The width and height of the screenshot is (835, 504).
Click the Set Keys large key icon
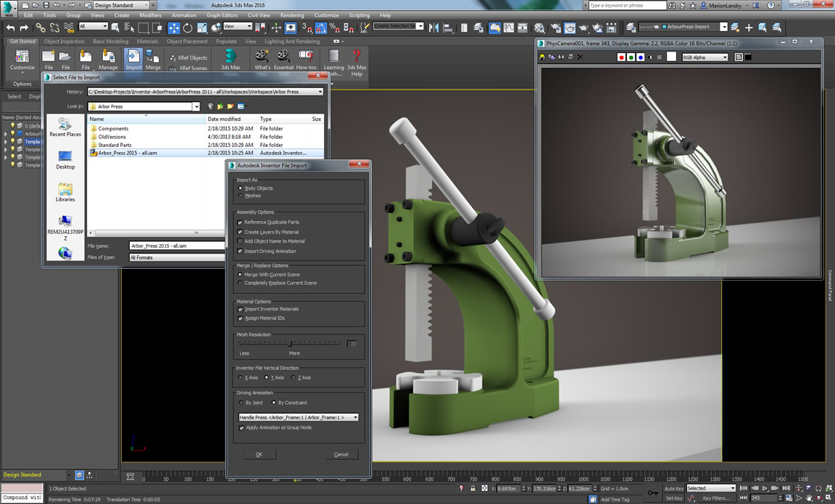tap(652, 493)
